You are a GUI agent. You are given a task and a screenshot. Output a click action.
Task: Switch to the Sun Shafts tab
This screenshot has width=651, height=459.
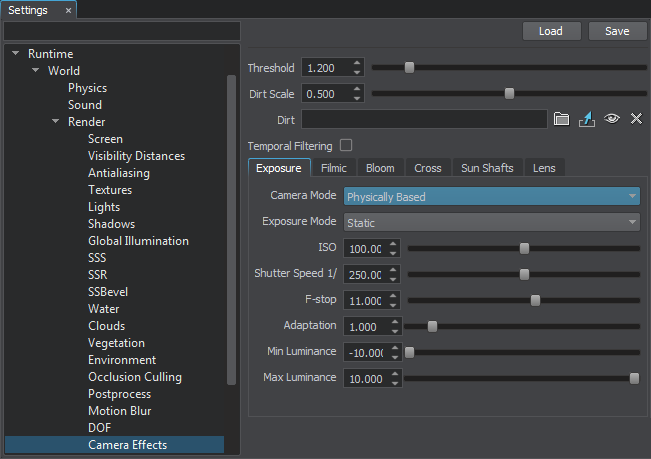coord(486,168)
